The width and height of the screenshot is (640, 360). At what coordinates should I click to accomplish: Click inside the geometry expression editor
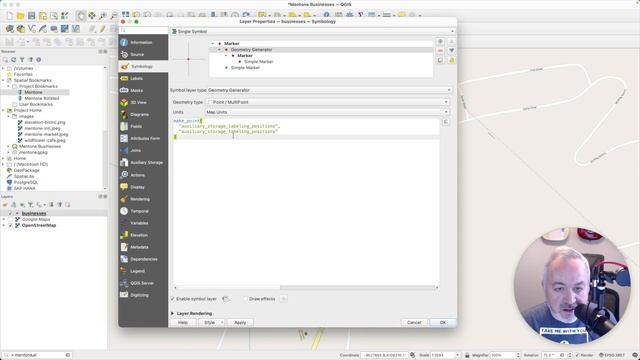pyautogui.click(x=306, y=203)
